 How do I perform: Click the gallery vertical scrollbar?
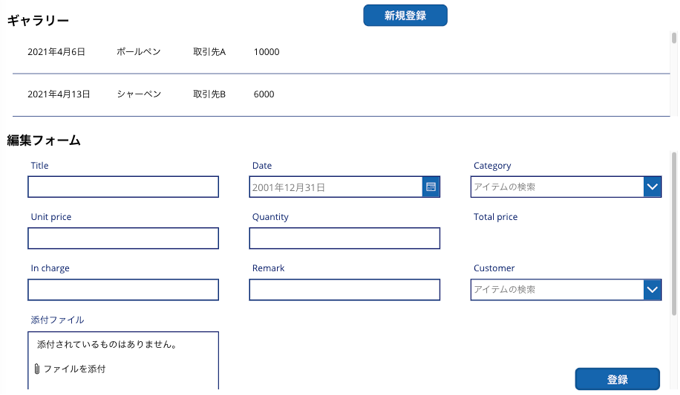(x=674, y=38)
